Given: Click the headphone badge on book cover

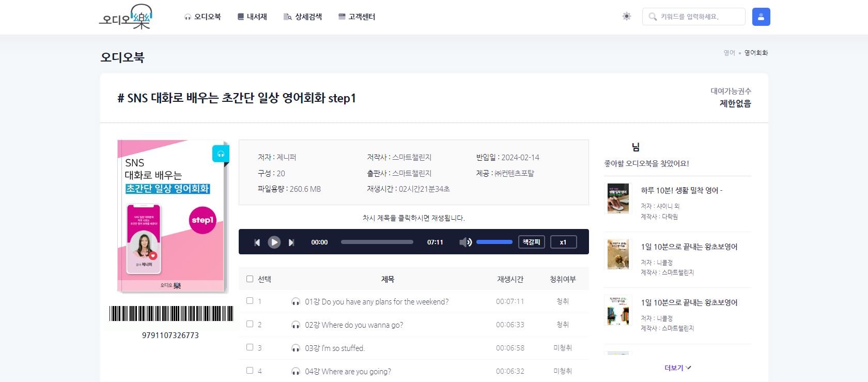Looking at the screenshot, I should pyautogui.click(x=221, y=154).
